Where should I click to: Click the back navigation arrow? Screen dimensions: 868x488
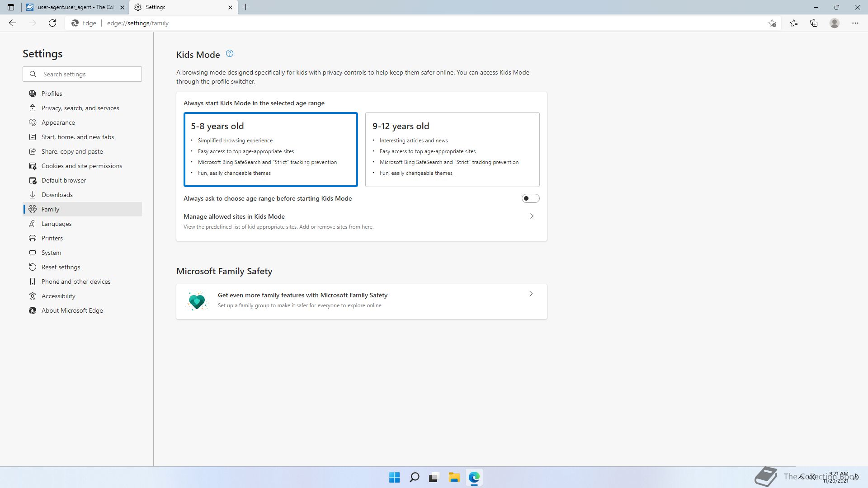point(13,23)
